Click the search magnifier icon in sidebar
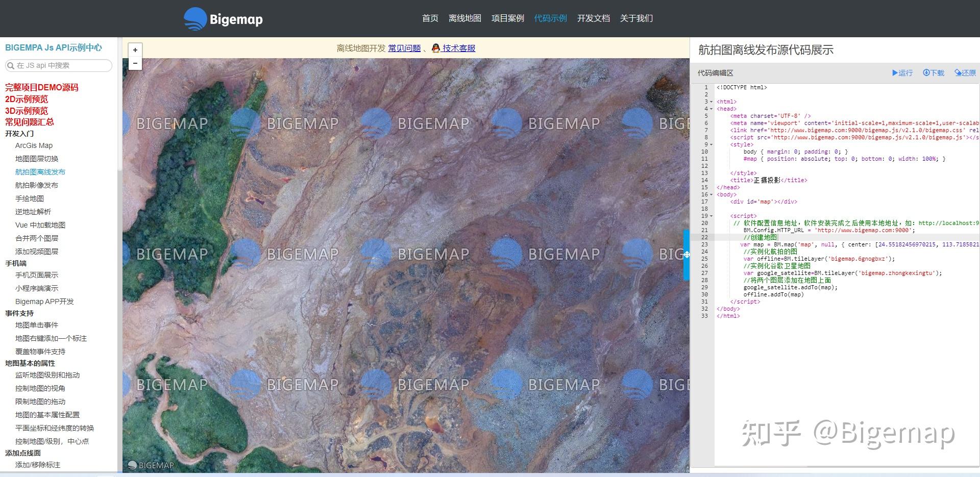The image size is (980, 477). tap(10, 65)
